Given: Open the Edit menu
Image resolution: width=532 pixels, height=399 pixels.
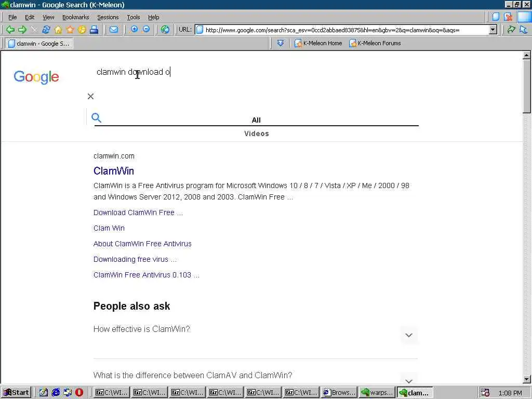Looking at the screenshot, I should (x=30, y=17).
